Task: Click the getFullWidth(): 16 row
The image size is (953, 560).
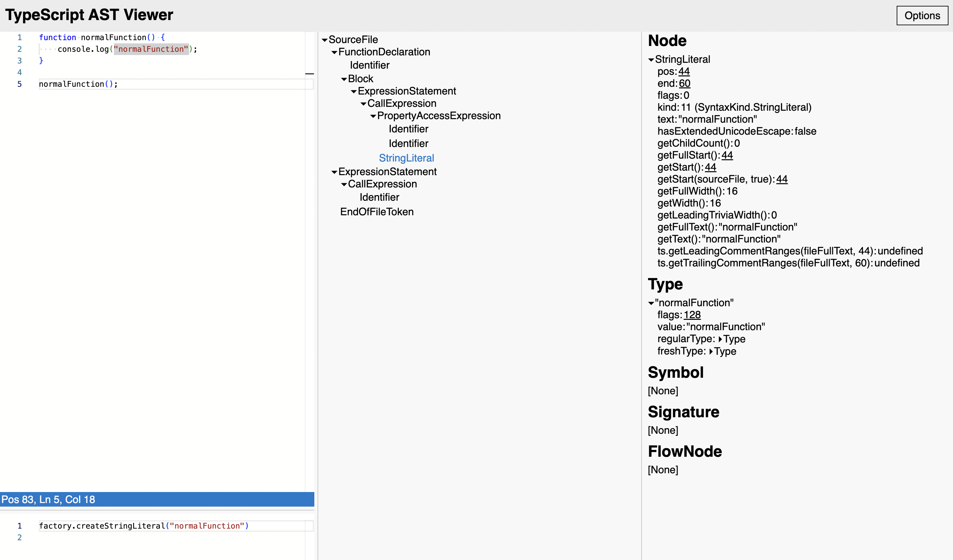Action: pyautogui.click(x=697, y=191)
